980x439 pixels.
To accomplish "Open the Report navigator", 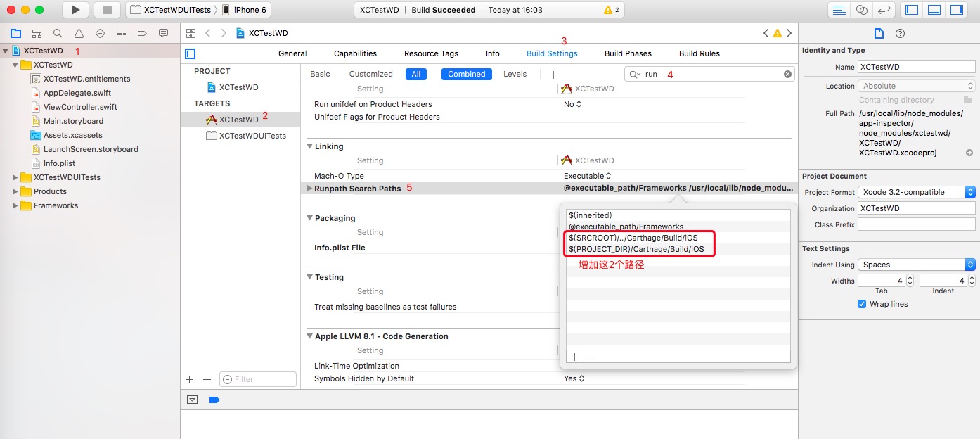I will (163, 33).
